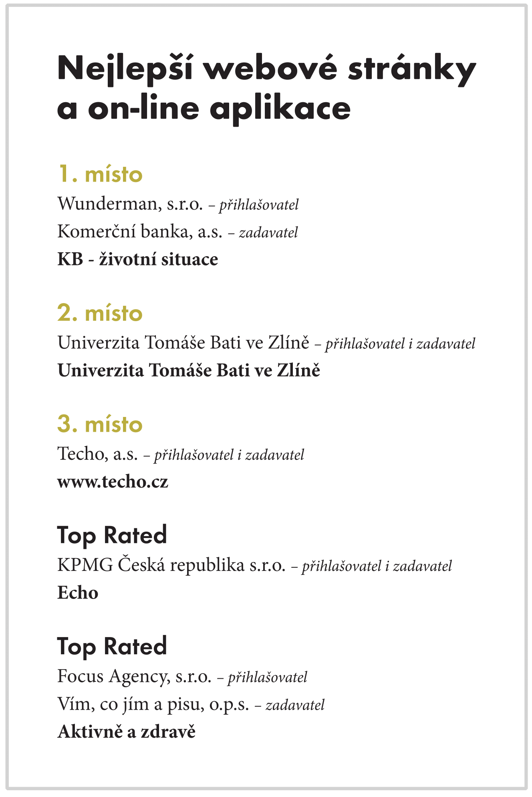Open the www.techo.cz link

coord(113,482)
